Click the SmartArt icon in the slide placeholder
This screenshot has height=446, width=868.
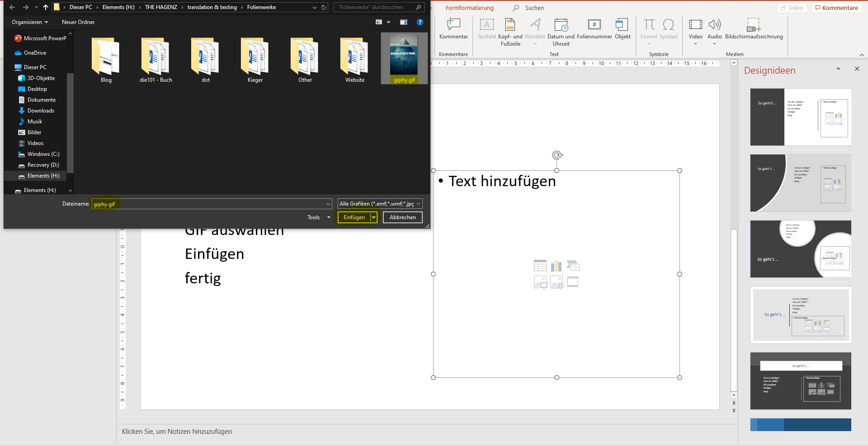(x=573, y=266)
